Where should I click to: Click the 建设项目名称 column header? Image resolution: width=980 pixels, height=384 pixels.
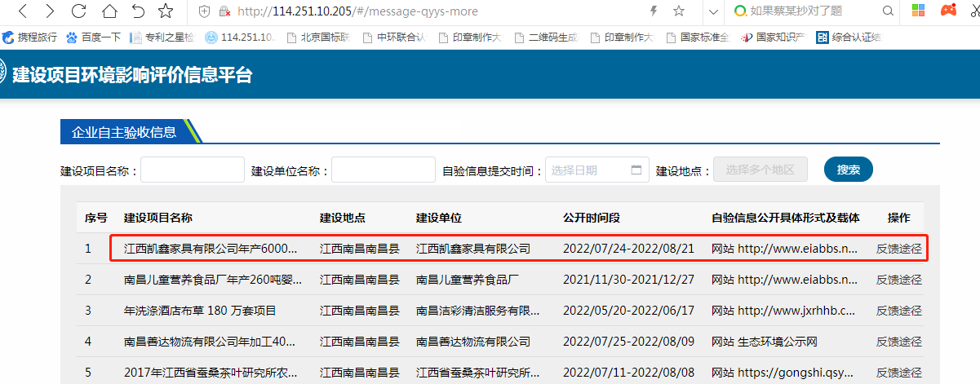(158, 218)
